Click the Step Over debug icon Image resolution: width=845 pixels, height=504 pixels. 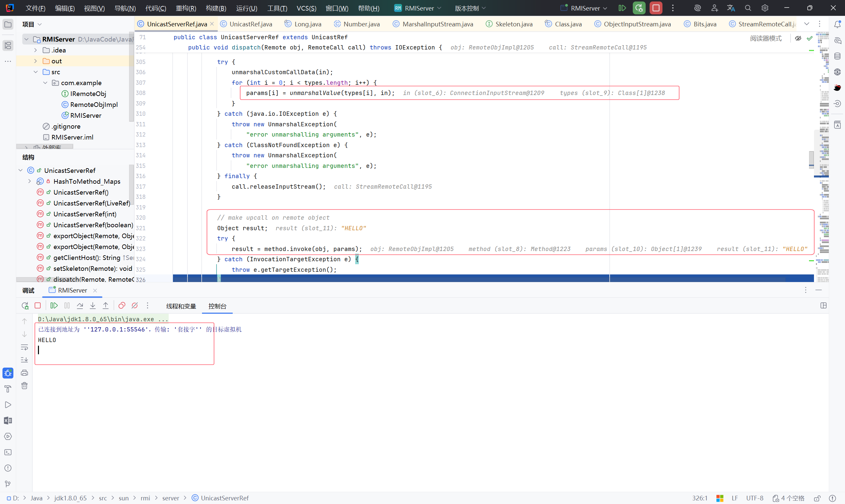[80, 306]
